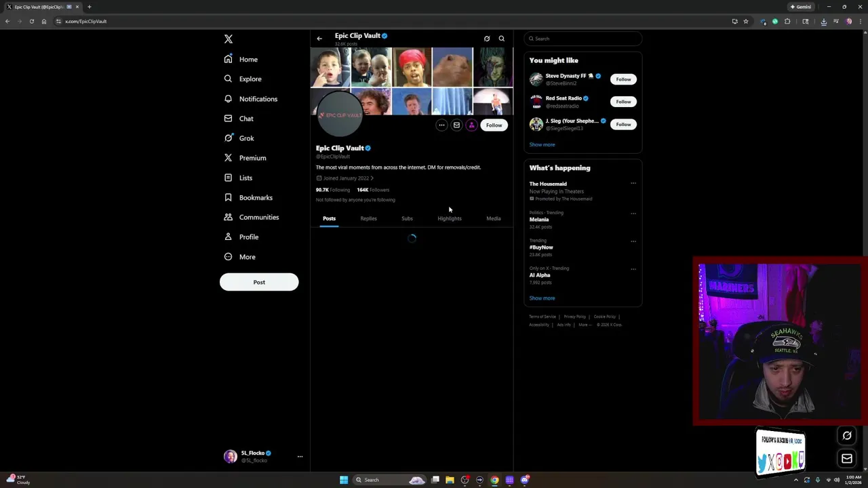Image resolution: width=868 pixels, height=488 pixels.
Task: Open the profile more options ellipsis
Action: (441, 125)
